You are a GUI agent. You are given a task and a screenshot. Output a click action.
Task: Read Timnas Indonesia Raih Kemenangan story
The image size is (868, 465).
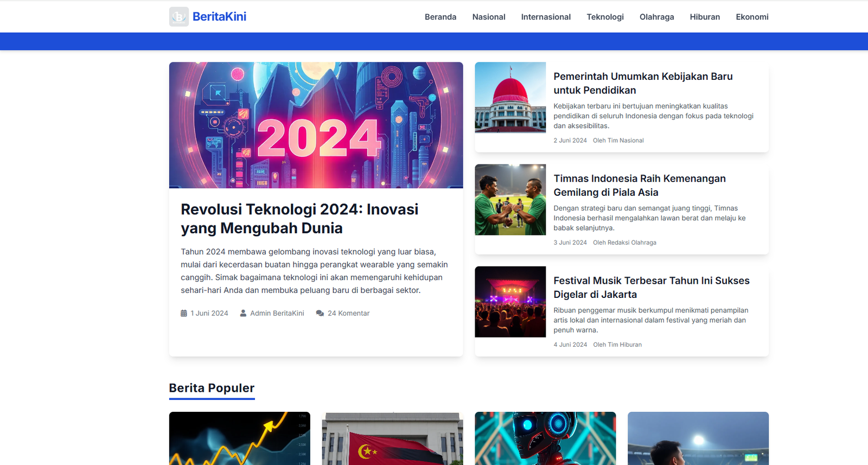pyautogui.click(x=640, y=185)
